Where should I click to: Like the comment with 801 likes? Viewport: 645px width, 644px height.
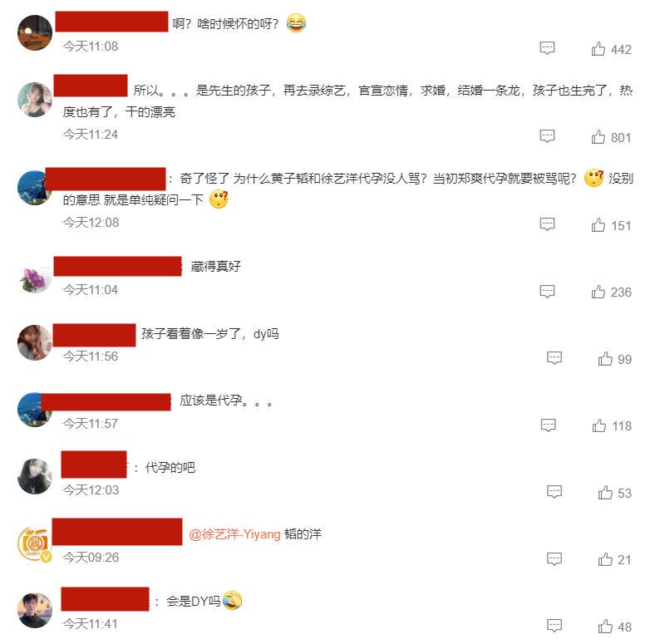pyautogui.click(x=598, y=137)
